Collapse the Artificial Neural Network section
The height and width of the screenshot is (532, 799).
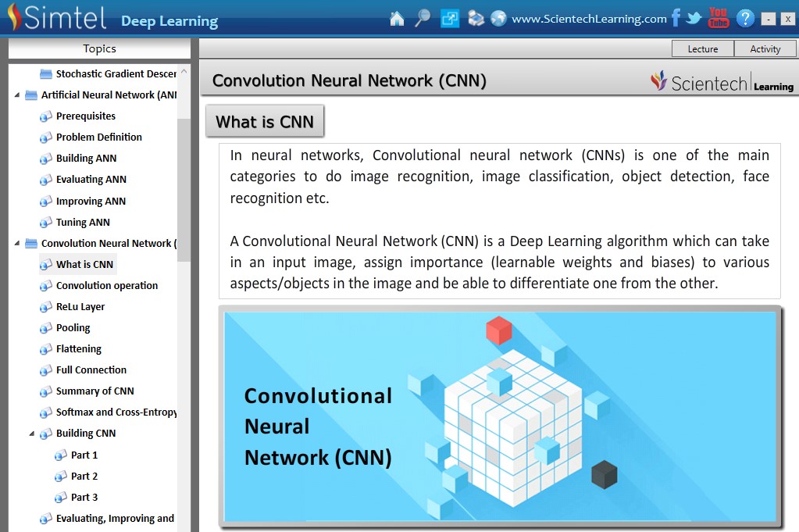[17, 95]
